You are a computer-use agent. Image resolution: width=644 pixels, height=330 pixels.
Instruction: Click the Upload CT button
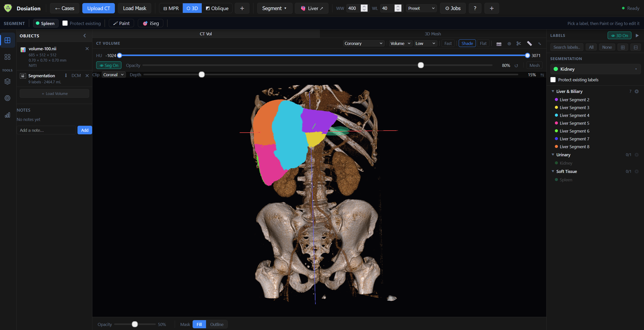tap(98, 8)
